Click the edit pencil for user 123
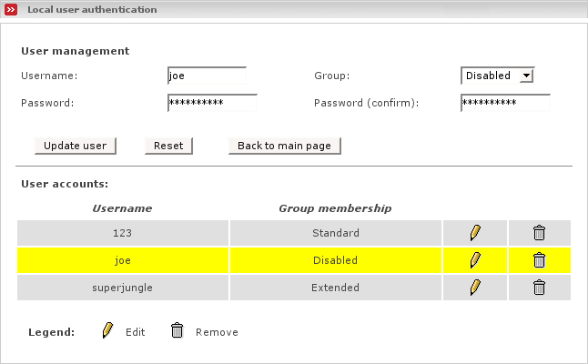 pyautogui.click(x=475, y=233)
